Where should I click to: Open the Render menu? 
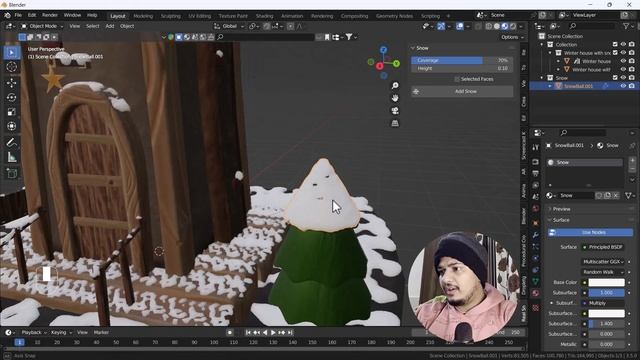[50, 15]
